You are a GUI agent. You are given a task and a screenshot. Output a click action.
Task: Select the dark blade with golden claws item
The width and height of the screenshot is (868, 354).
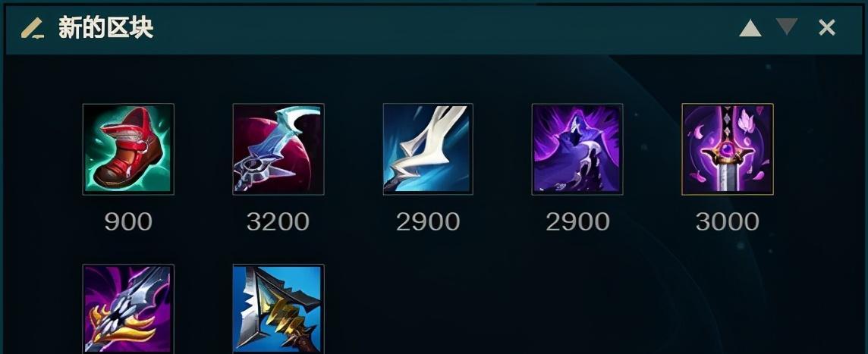point(128,309)
